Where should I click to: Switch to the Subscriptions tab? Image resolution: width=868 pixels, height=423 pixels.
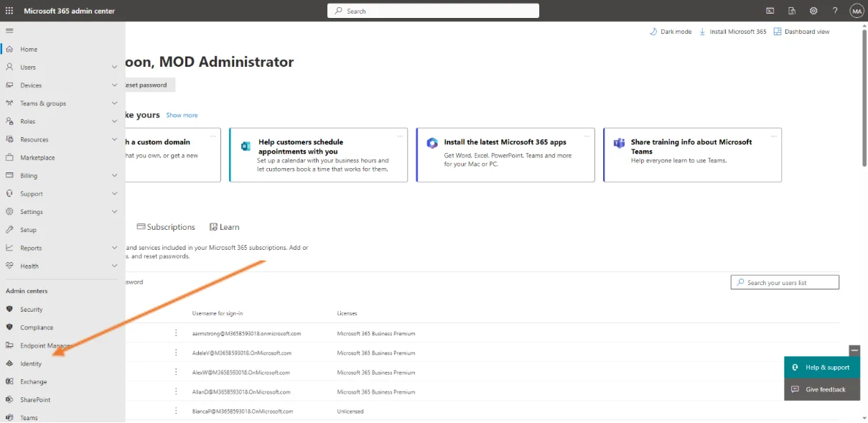pos(166,227)
